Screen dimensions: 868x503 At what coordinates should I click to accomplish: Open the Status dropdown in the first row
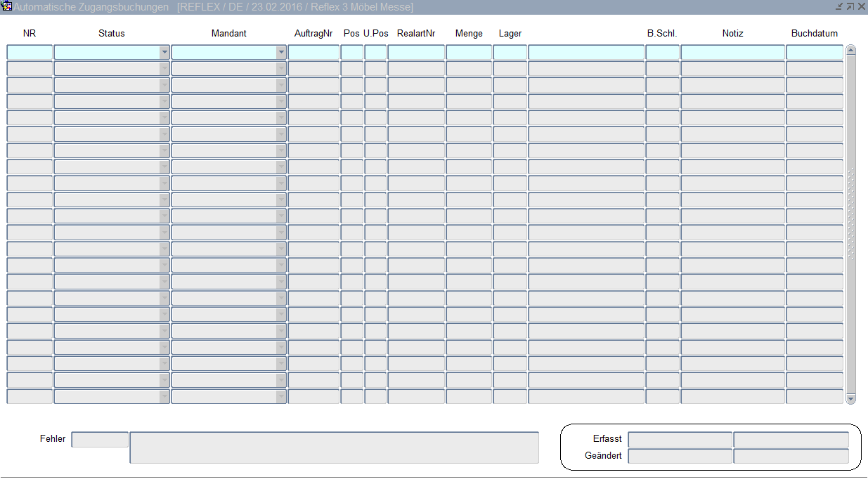(x=164, y=52)
